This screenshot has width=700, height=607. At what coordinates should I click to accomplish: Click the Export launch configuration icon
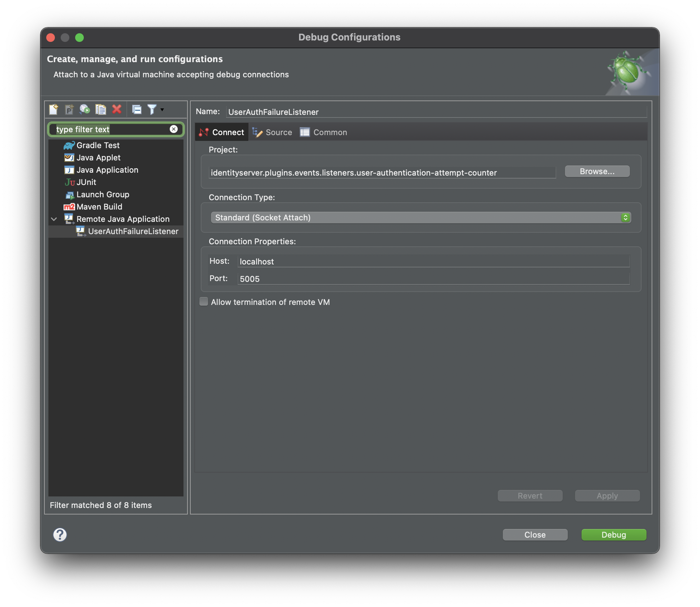click(85, 109)
